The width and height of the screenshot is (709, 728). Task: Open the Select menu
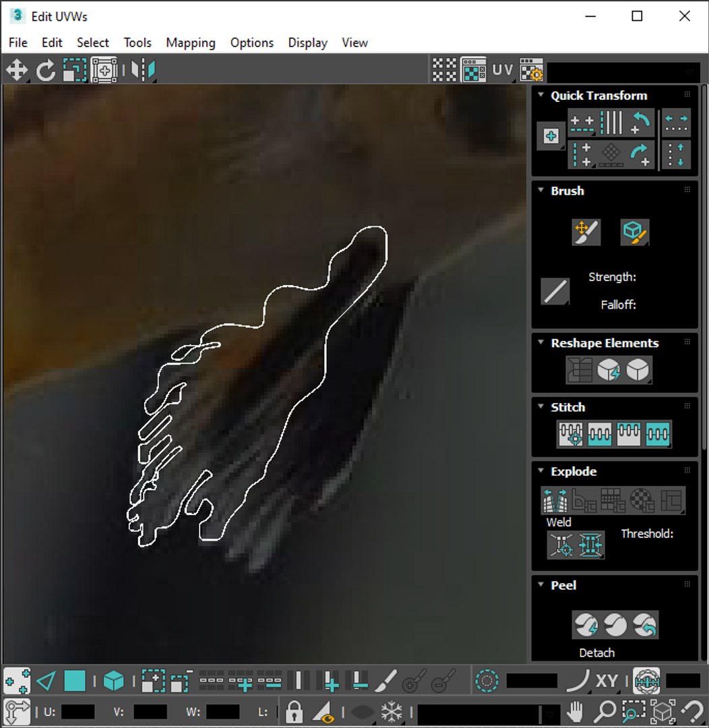(93, 42)
